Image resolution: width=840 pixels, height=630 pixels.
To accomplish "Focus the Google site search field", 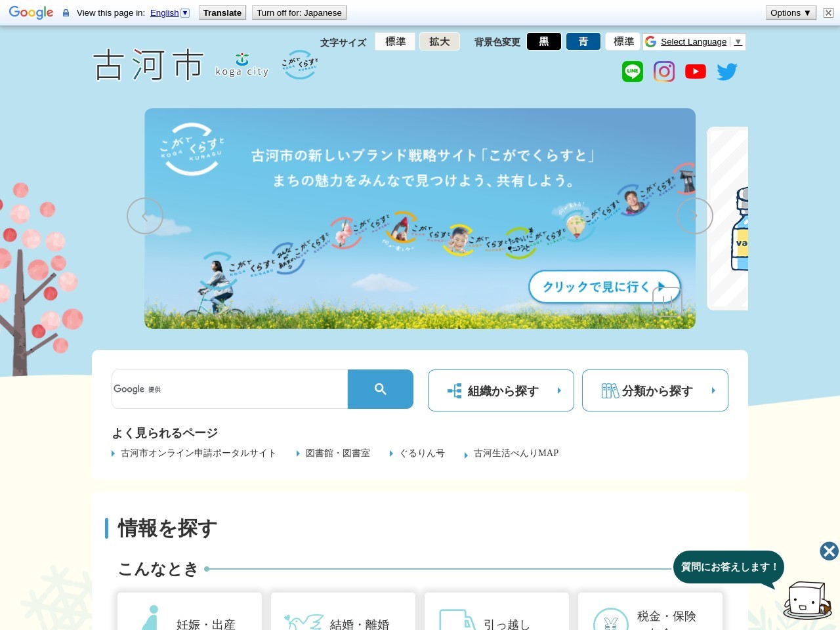I will click(x=230, y=389).
